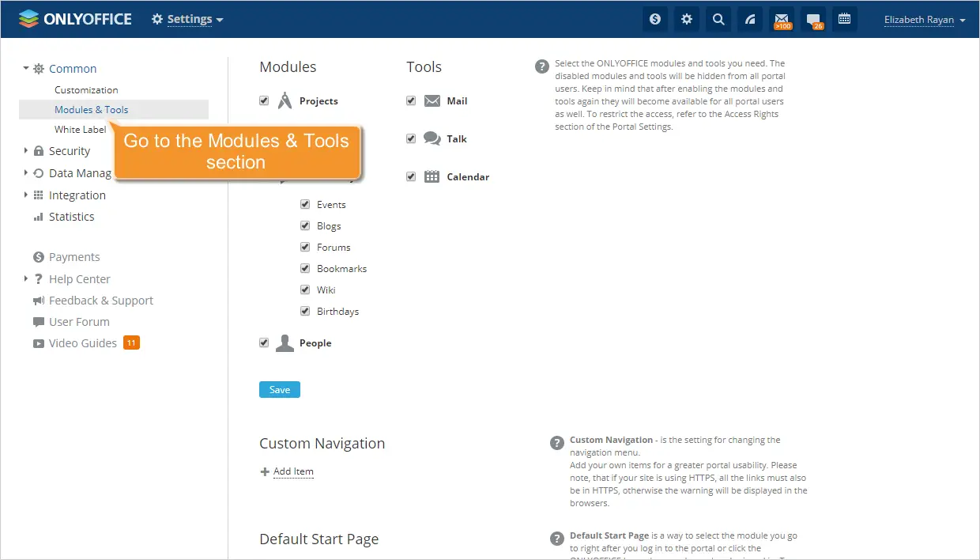Disable the Birthdays checkbox
Viewport: 980px width, 560px height.
(x=305, y=311)
